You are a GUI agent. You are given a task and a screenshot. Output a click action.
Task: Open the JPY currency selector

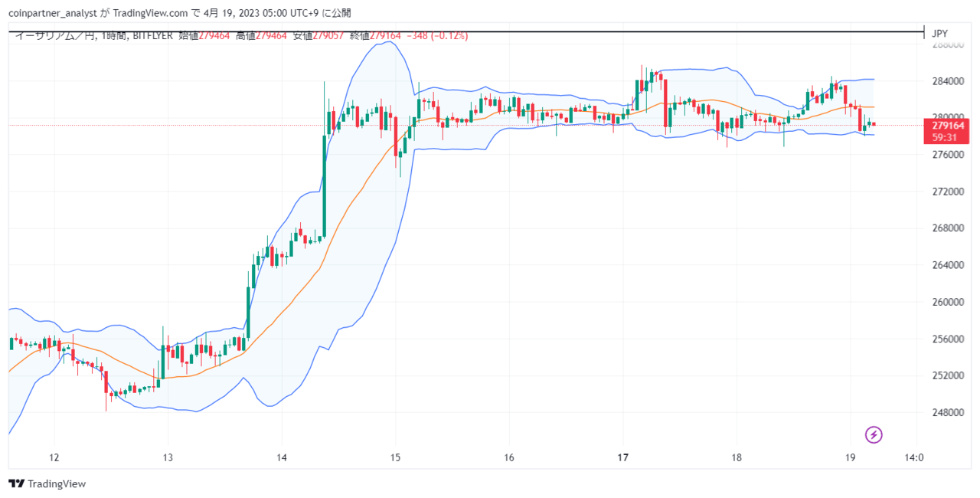[x=940, y=33]
